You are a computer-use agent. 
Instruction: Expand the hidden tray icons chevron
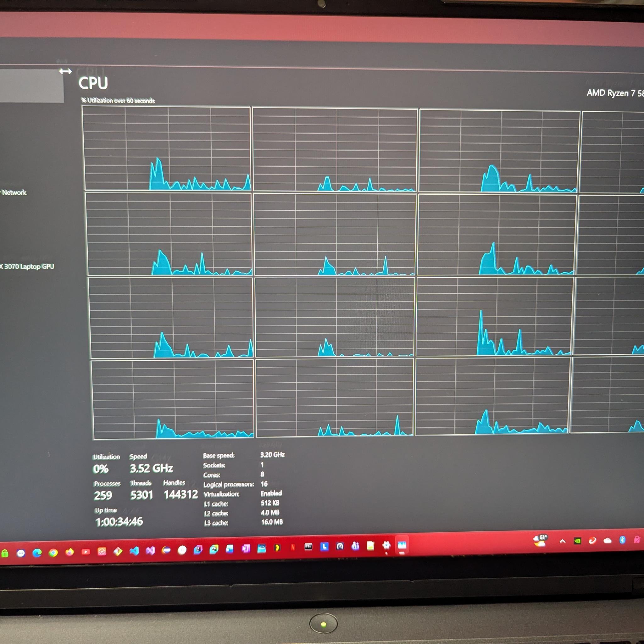(562, 541)
